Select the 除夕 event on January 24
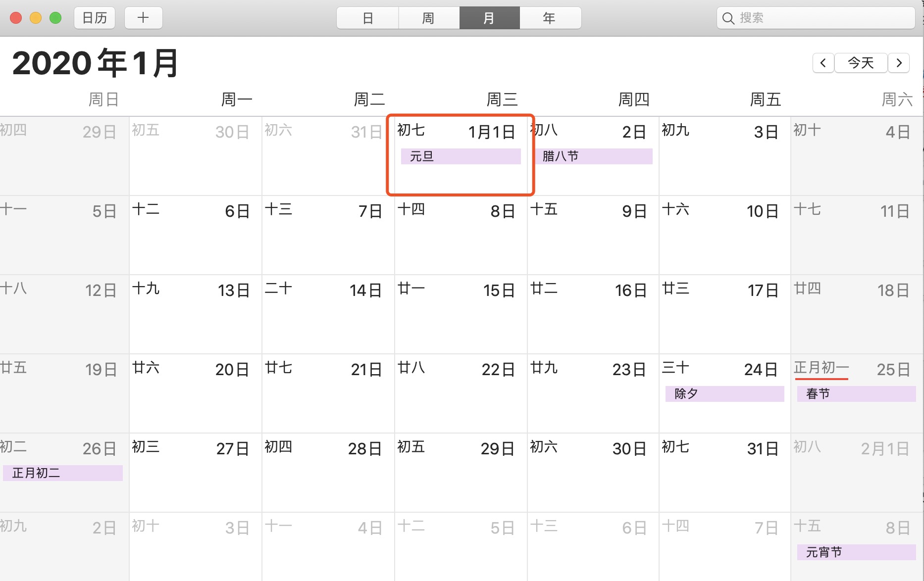The image size is (924, 581). (724, 394)
